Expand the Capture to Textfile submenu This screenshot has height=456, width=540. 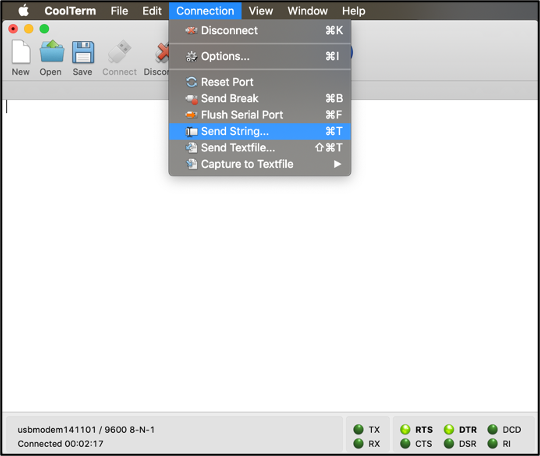tap(260, 164)
